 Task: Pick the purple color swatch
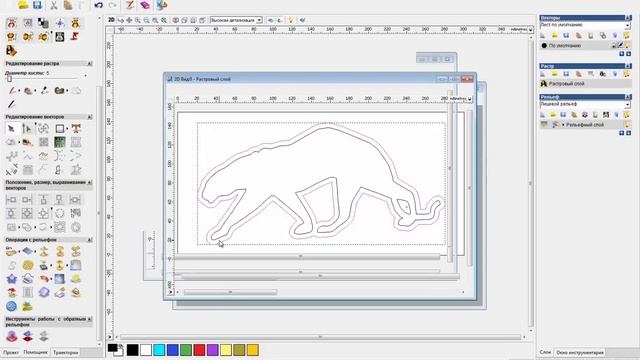[x=213, y=350]
